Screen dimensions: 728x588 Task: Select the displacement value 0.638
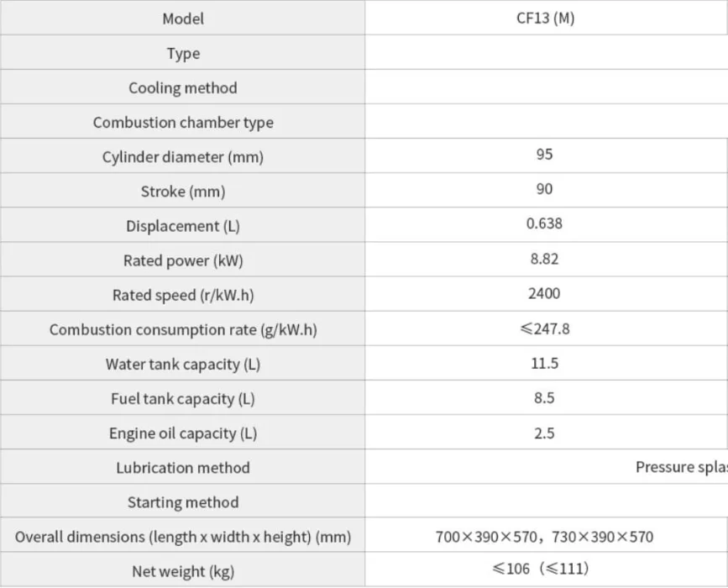click(x=544, y=223)
